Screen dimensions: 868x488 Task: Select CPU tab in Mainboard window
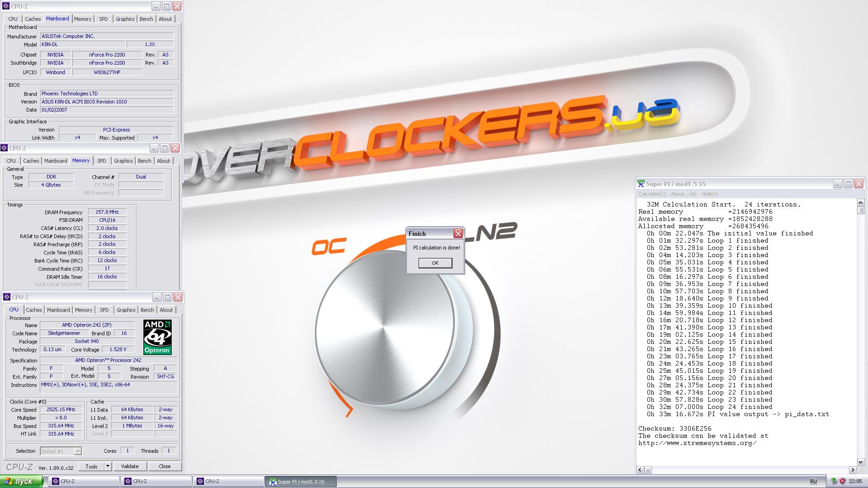[13, 19]
